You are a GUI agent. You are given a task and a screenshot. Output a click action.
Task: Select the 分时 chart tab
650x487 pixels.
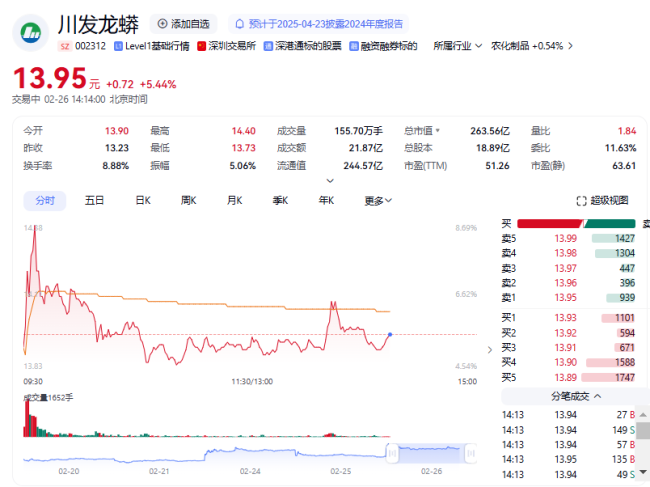(45, 201)
